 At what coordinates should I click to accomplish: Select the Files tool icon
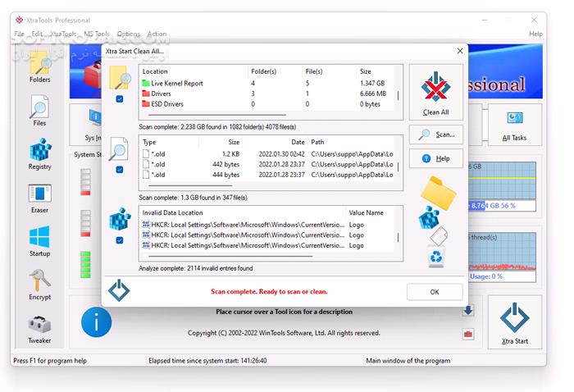39,110
